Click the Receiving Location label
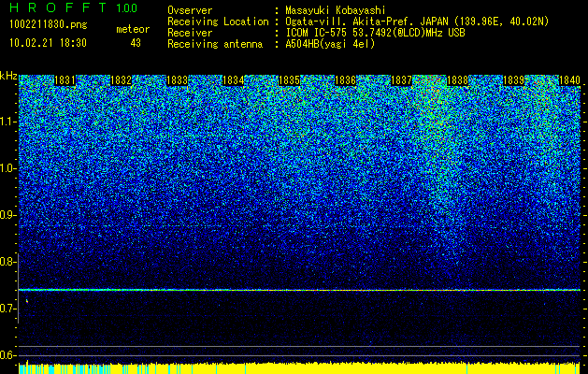Screen dimensions: 588x374 tap(218, 22)
